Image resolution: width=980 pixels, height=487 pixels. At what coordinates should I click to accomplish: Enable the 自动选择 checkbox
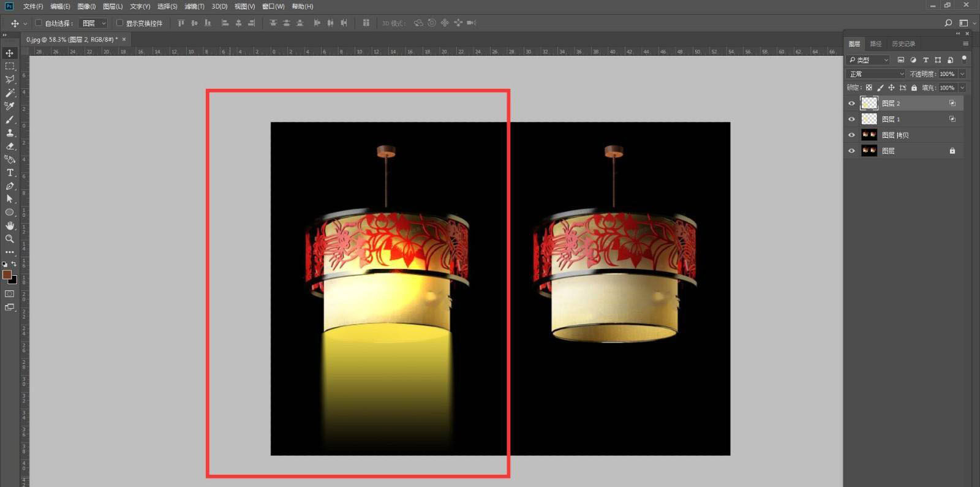click(x=39, y=23)
